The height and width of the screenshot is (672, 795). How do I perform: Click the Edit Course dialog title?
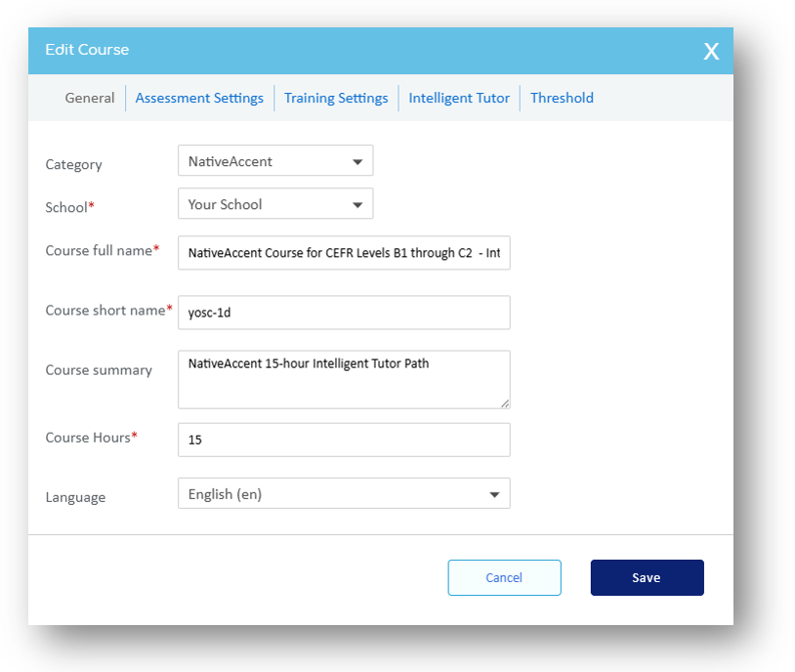tap(87, 50)
